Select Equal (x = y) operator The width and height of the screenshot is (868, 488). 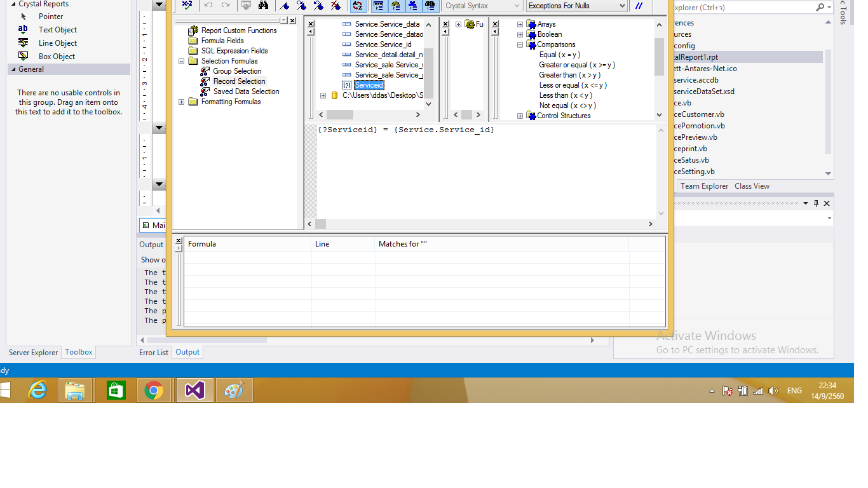point(560,55)
